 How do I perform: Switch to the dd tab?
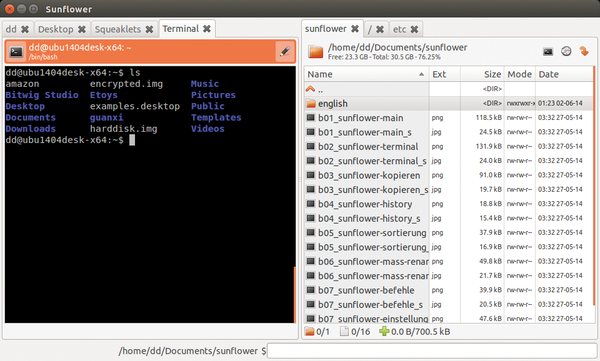tap(11, 29)
